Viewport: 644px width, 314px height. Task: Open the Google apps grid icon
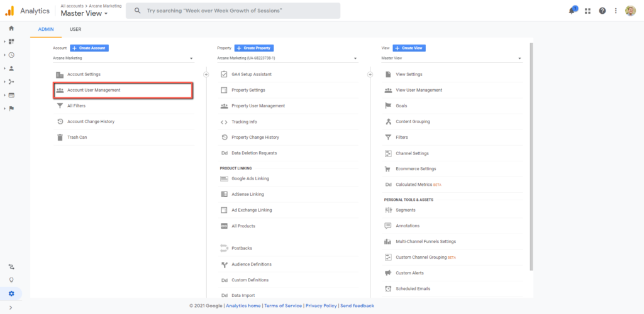(x=588, y=11)
